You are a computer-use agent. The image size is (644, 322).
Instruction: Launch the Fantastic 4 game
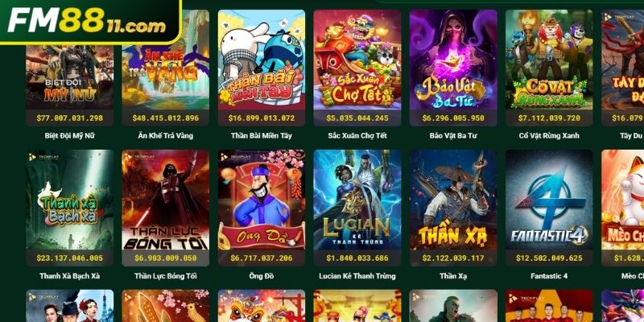click(549, 200)
